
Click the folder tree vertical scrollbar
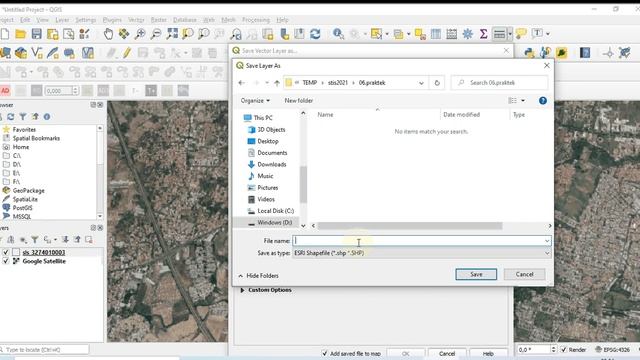(x=303, y=184)
